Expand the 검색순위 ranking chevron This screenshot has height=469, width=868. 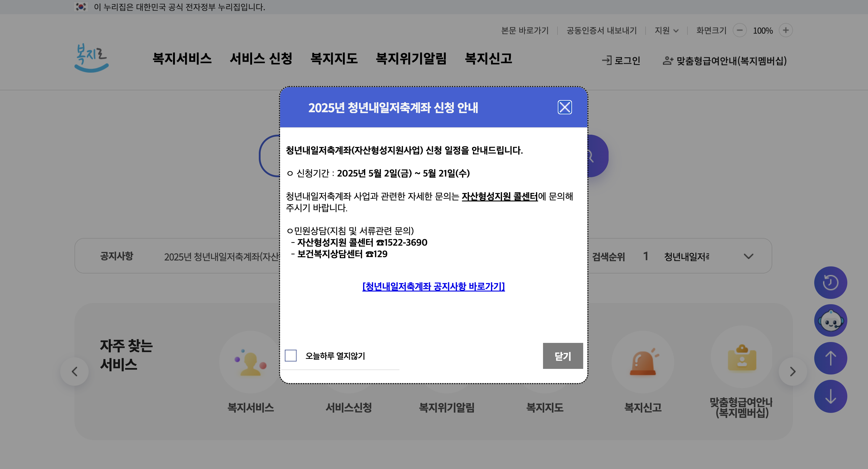(748, 256)
